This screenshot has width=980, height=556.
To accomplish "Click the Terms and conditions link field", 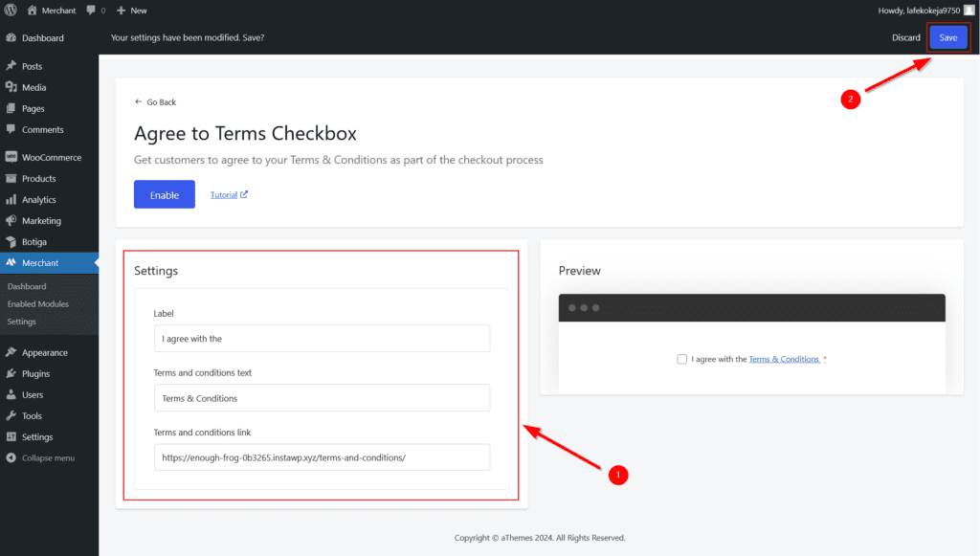I will 322,456.
